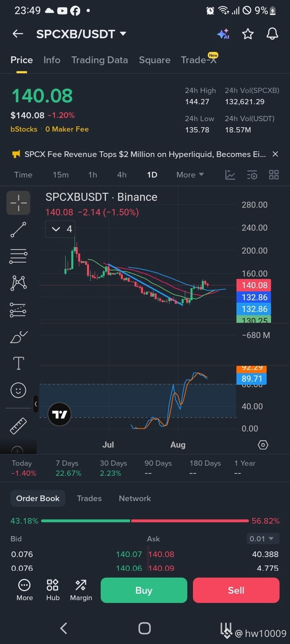Tap the green Buy button
290x644 pixels.
point(144,590)
